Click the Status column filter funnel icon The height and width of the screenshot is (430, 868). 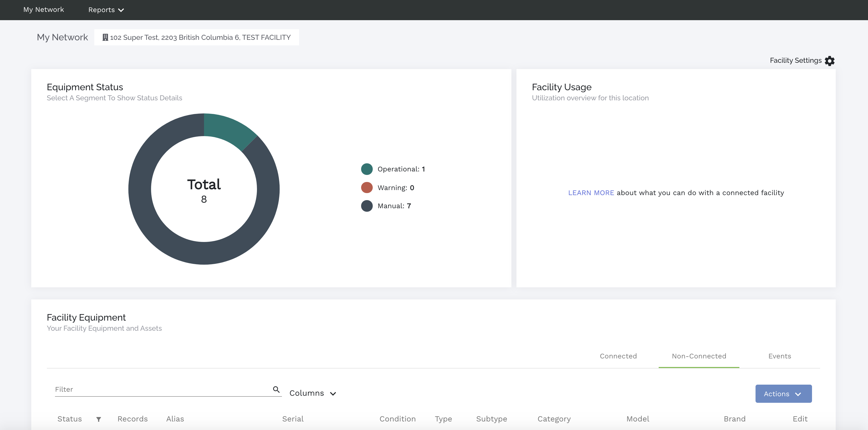98,419
